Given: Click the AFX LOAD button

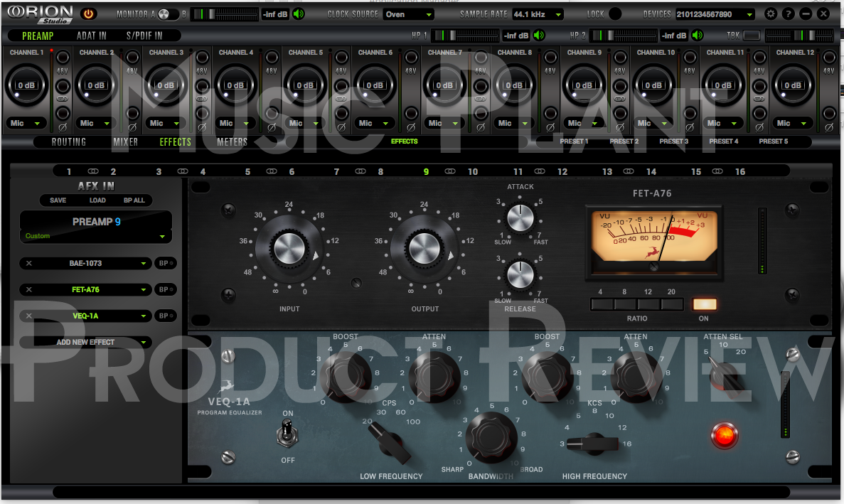Looking at the screenshot, I should (97, 200).
